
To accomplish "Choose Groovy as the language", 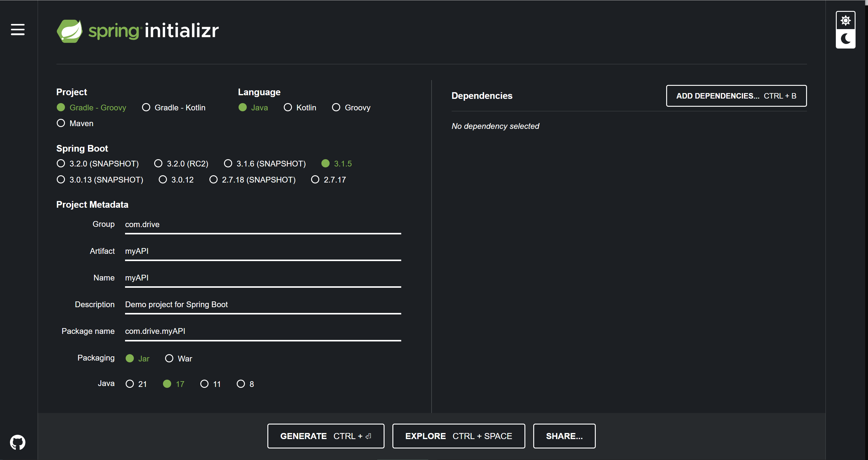I will (x=336, y=107).
